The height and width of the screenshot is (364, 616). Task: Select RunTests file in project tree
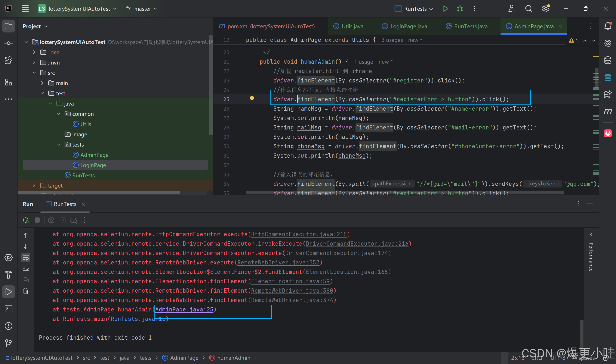(83, 175)
